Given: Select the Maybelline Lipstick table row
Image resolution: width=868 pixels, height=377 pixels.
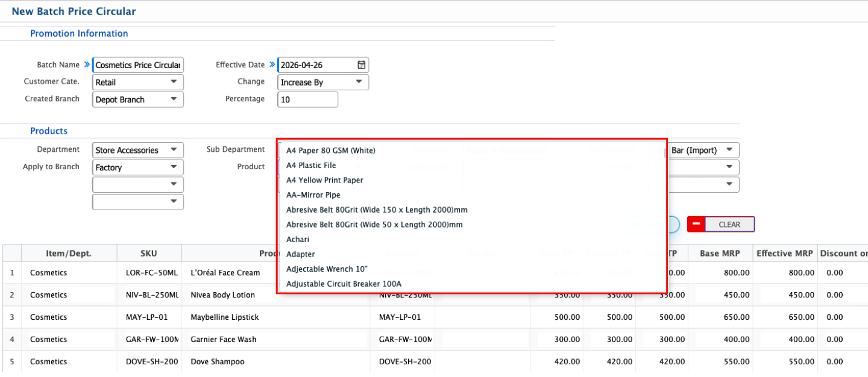Looking at the screenshot, I should (x=224, y=317).
